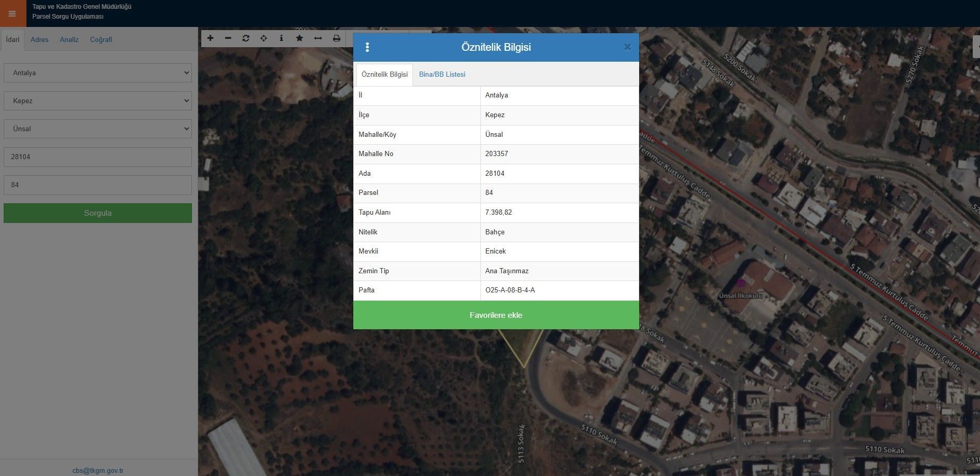Expand the Antalya province dropdown

(x=98, y=73)
